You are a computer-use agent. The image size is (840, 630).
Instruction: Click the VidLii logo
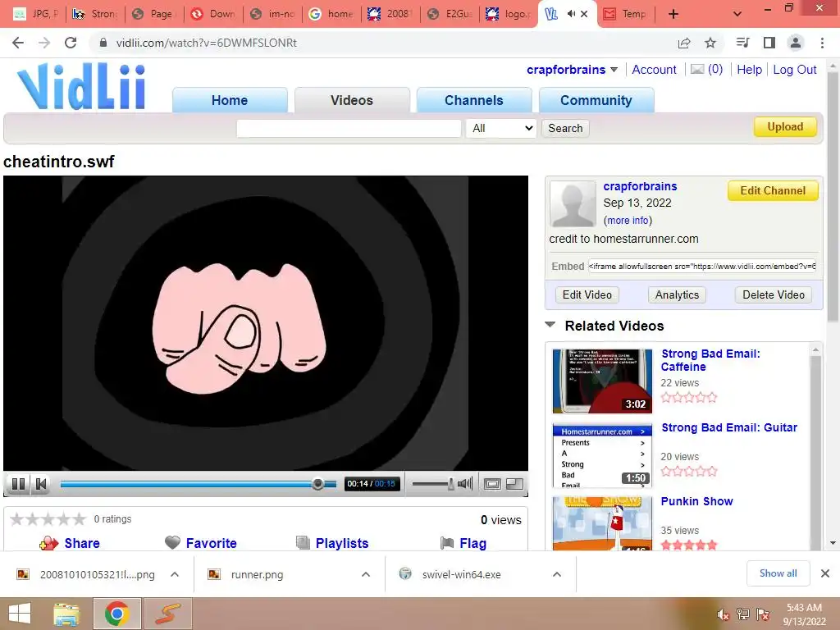pyautogui.click(x=81, y=86)
